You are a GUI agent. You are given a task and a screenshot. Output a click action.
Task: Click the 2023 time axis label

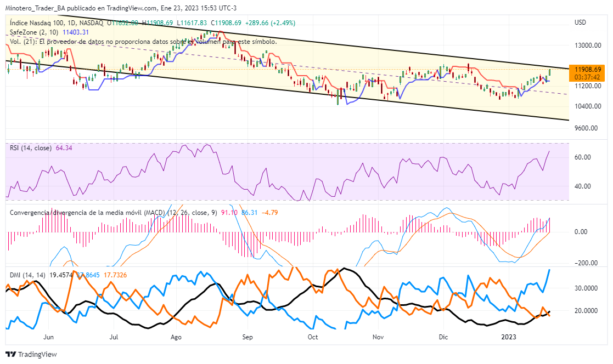click(509, 337)
